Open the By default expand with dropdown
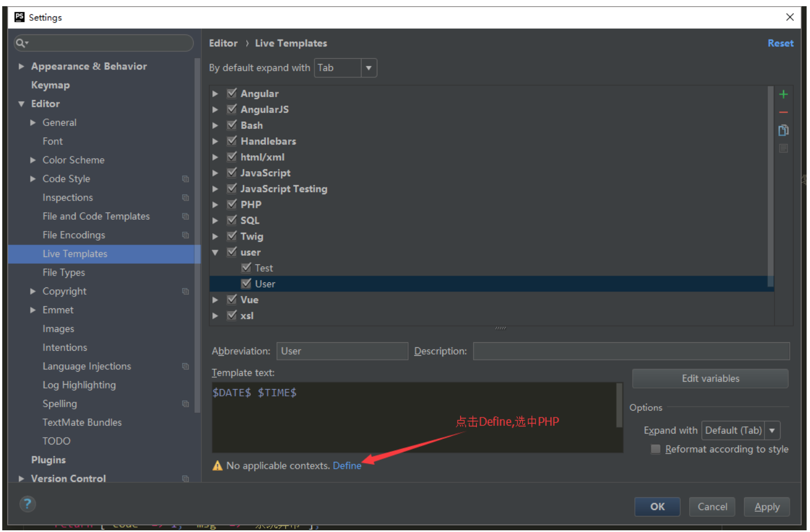 [368, 67]
